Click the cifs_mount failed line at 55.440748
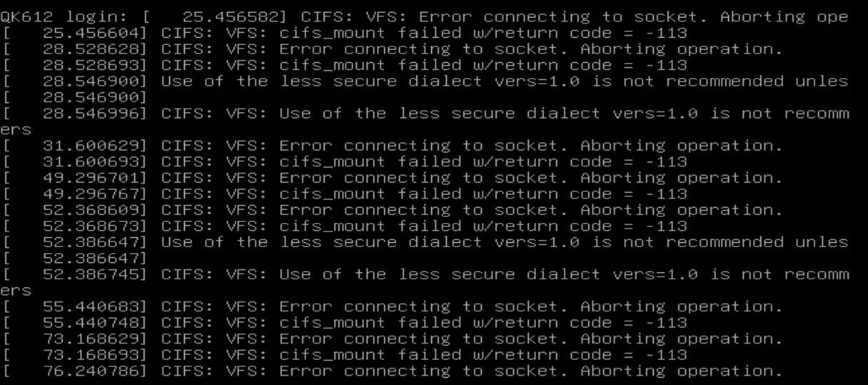Screen dimensions: 868x385 click(344, 323)
